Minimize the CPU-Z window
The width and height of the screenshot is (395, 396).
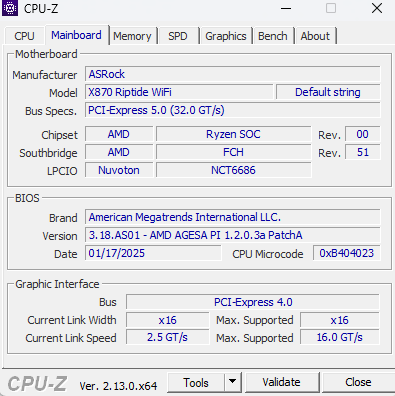[x=286, y=8]
